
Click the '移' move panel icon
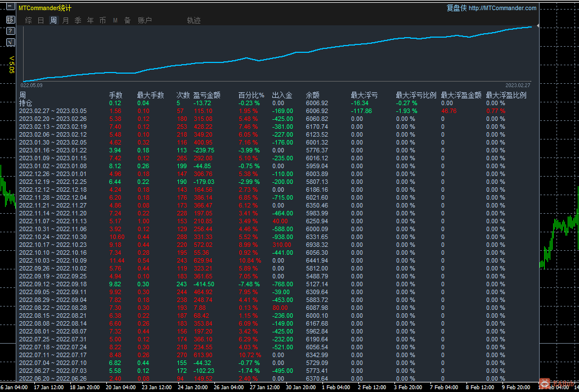point(10,20)
